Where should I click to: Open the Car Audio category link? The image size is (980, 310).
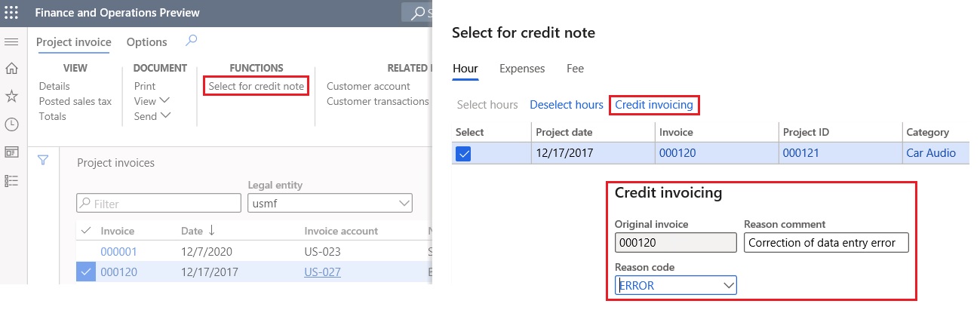click(x=931, y=153)
